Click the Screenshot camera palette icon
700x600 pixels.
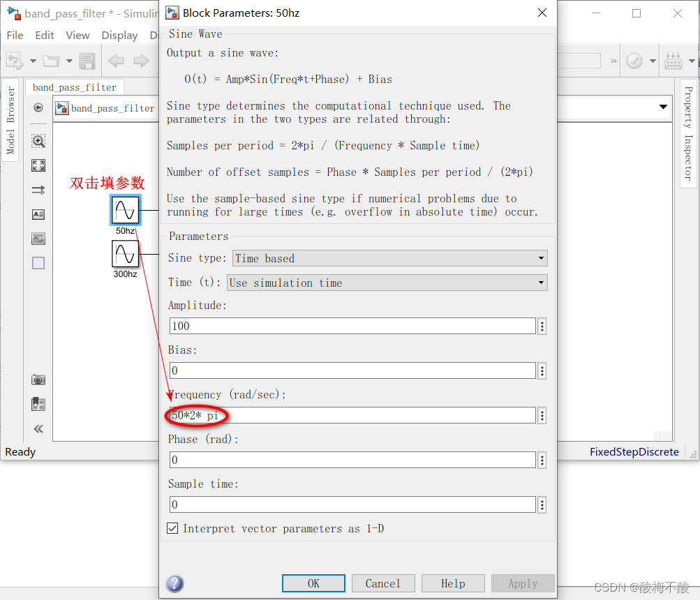[x=38, y=380]
